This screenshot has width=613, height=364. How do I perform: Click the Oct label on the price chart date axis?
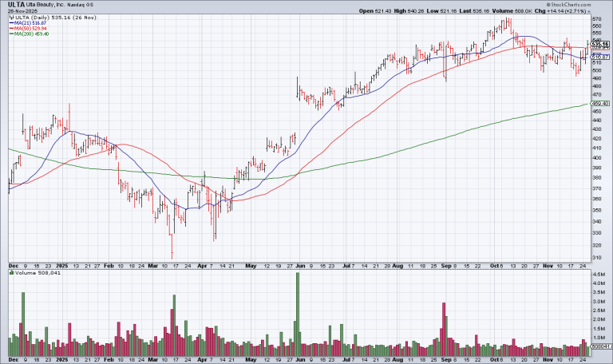click(x=494, y=266)
